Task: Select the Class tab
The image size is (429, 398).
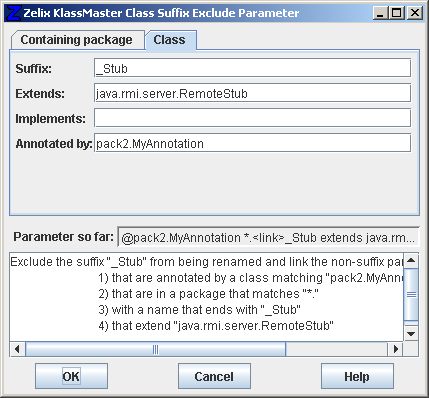Action: click(170, 40)
